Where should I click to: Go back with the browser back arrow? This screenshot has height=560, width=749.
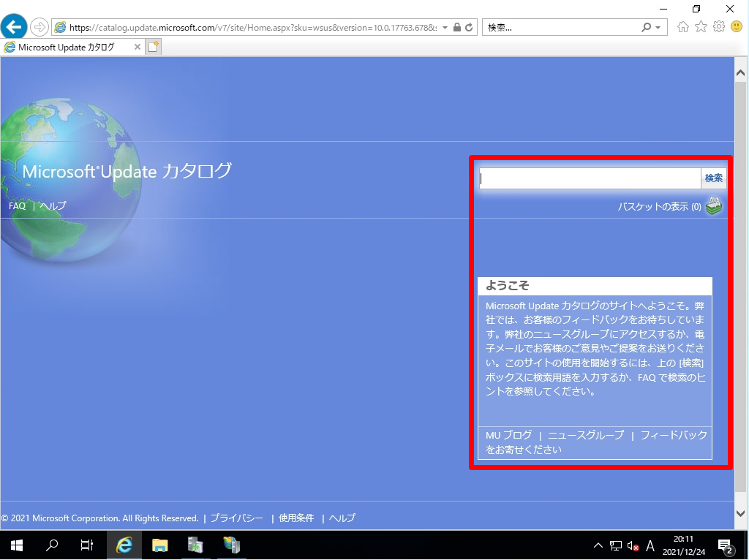[14, 26]
